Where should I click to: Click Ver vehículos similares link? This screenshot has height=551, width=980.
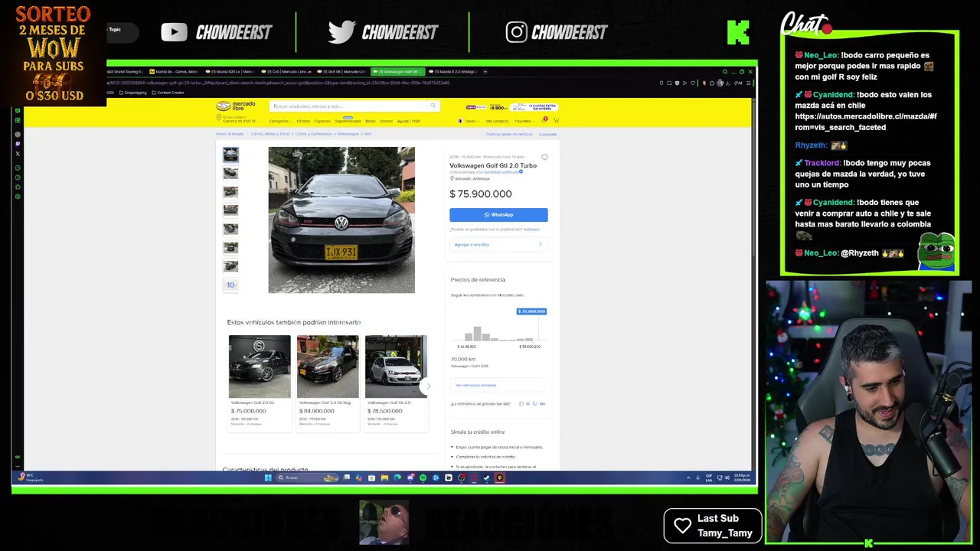[475, 385]
